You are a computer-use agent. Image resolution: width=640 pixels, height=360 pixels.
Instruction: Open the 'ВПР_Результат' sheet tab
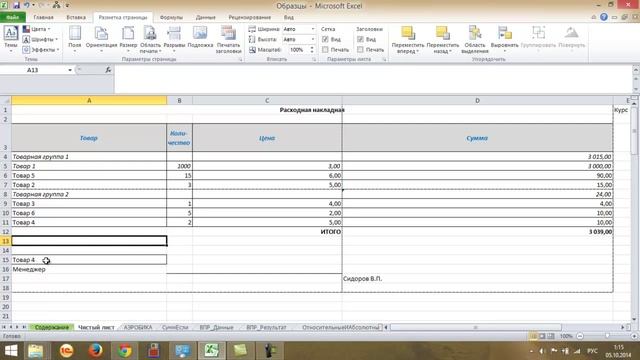[267, 327]
